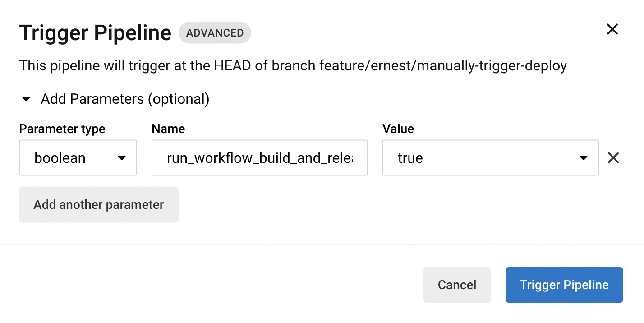This screenshot has width=644, height=323.
Task: Open the Parameter type boolean dropdown
Action: [78, 157]
